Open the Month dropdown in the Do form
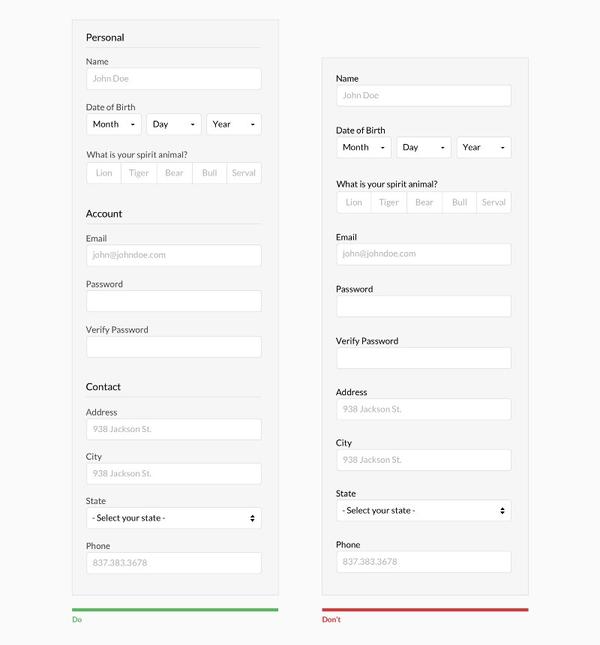This screenshot has height=645, width=600. click(114, 125)
